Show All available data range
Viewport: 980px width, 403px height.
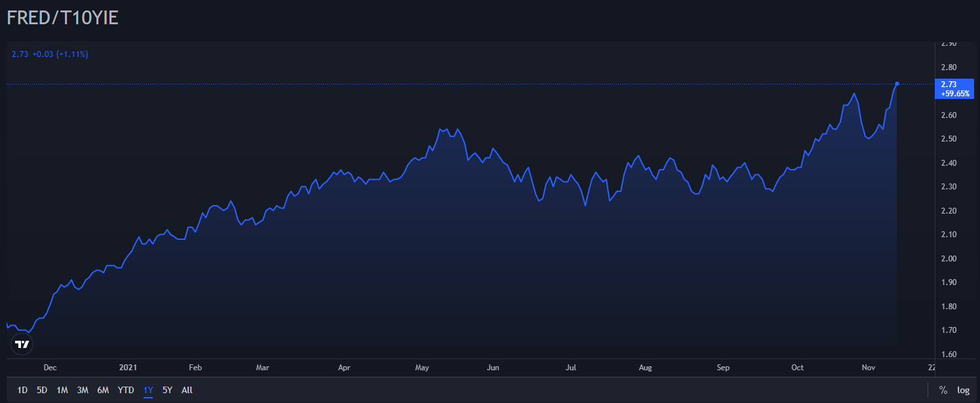click(x=187, y=390)
